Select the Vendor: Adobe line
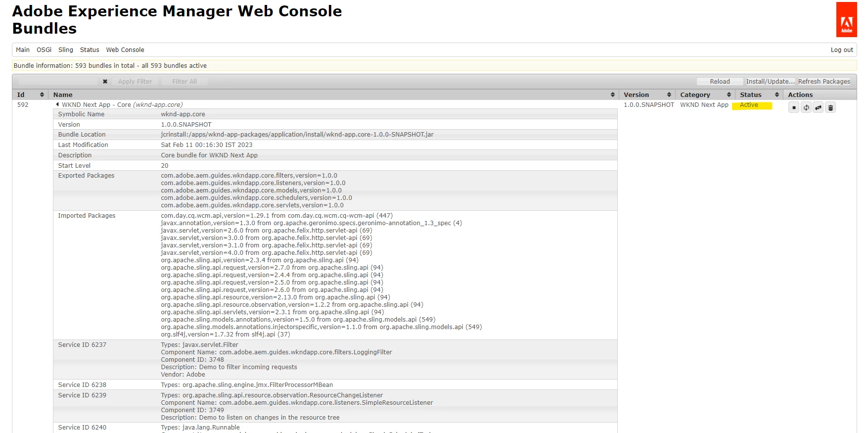Image resolution: width=868 pixels, height=433 pixels. point(183,375)
